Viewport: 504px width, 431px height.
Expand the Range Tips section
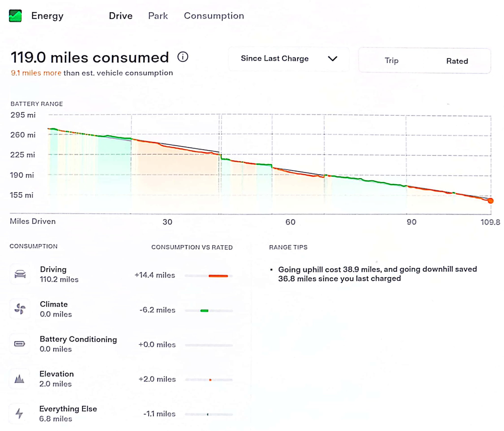pos(288,247)
